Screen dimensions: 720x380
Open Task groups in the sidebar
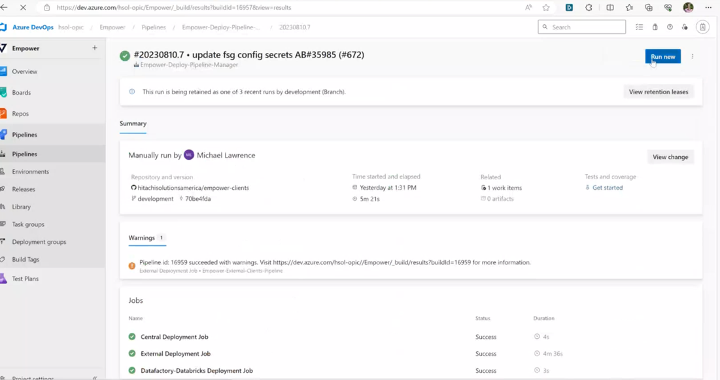pyautogui.click(x=28, y=224)
